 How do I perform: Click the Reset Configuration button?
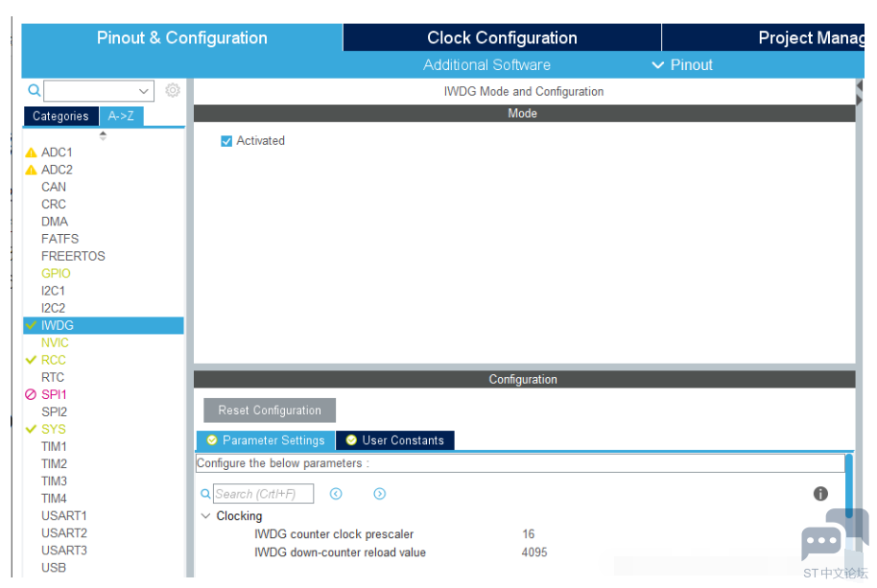[x=270, y=411]
